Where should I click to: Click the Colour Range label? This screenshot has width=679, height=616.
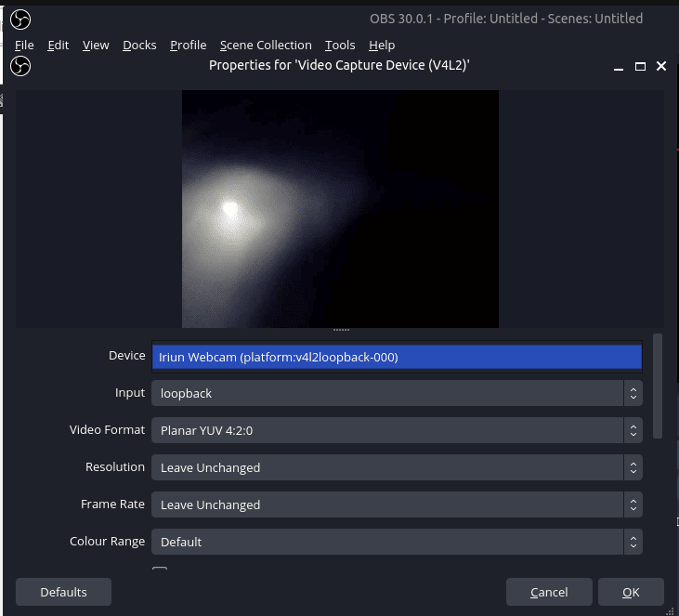point(107,542)
